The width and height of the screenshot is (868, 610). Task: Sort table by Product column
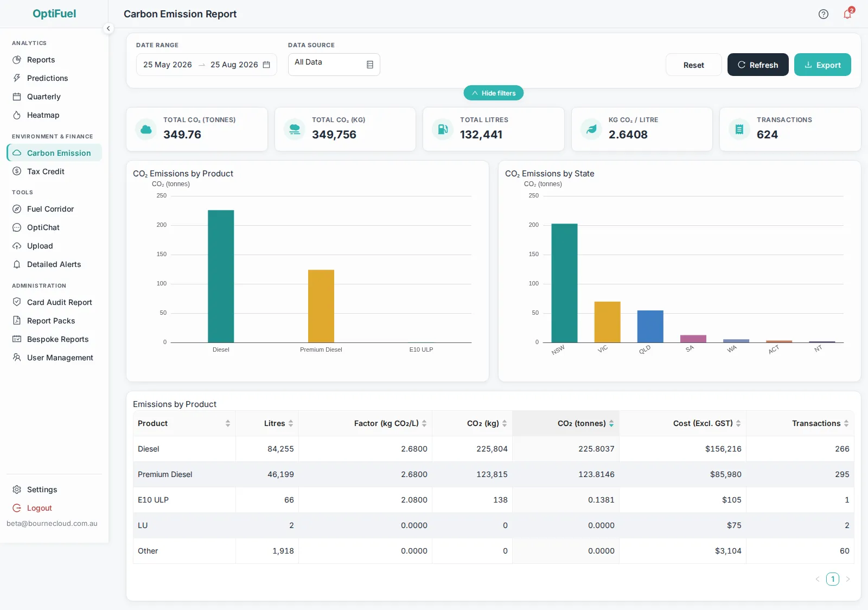[x=184, y=423]
